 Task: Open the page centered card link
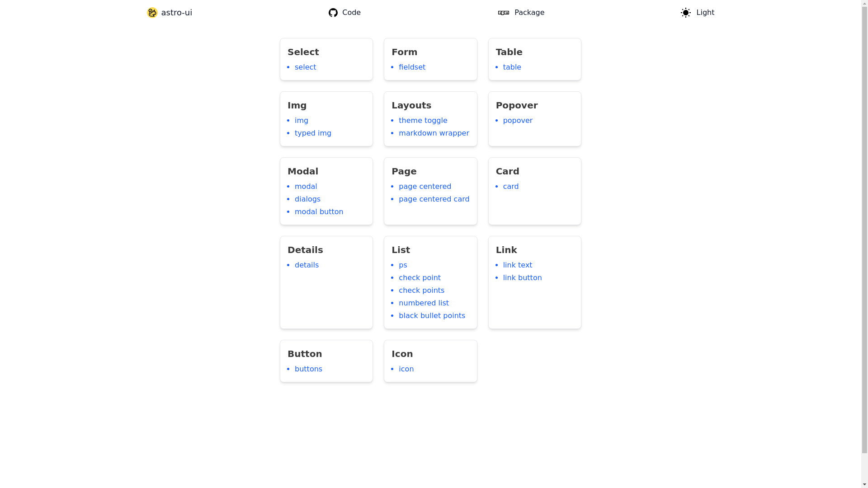(x=434, y=199)
